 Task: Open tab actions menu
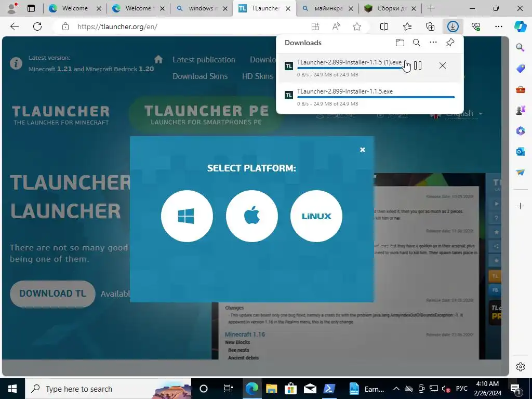[31, 8]
